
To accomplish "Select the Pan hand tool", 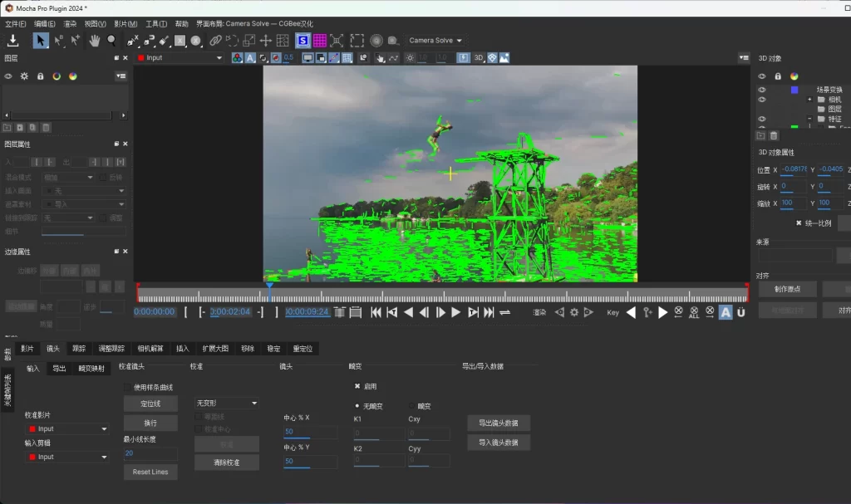I will pyautogui.click(x=95, y=40).
